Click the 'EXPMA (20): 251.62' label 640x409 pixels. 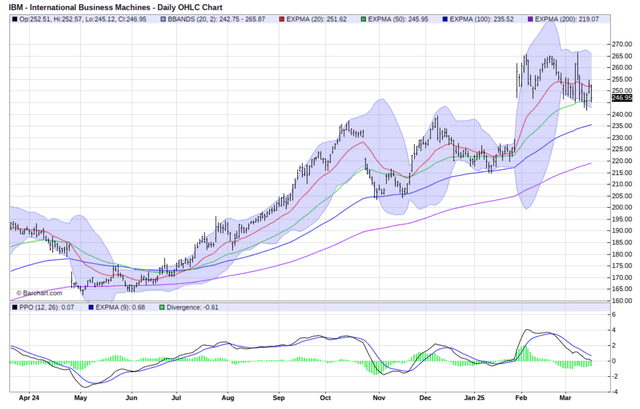[316, 19]
